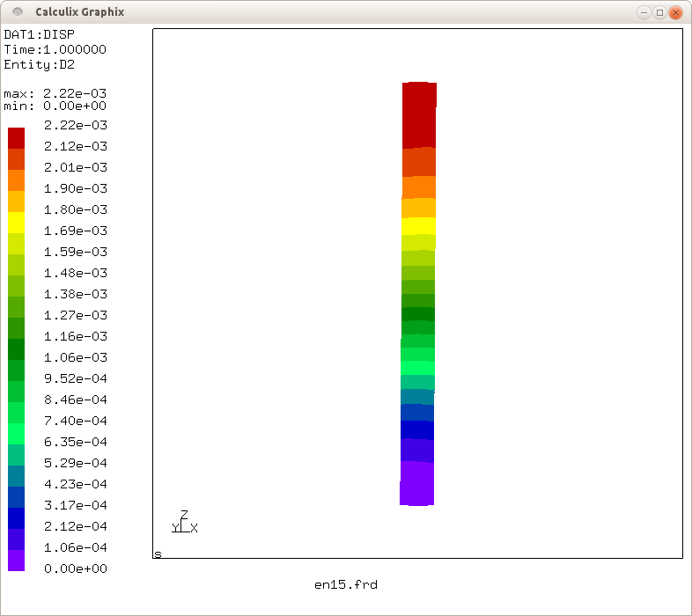Maximize the Calculix Graphix window
The image size is (692, 616).
click(x=659, y=12)
